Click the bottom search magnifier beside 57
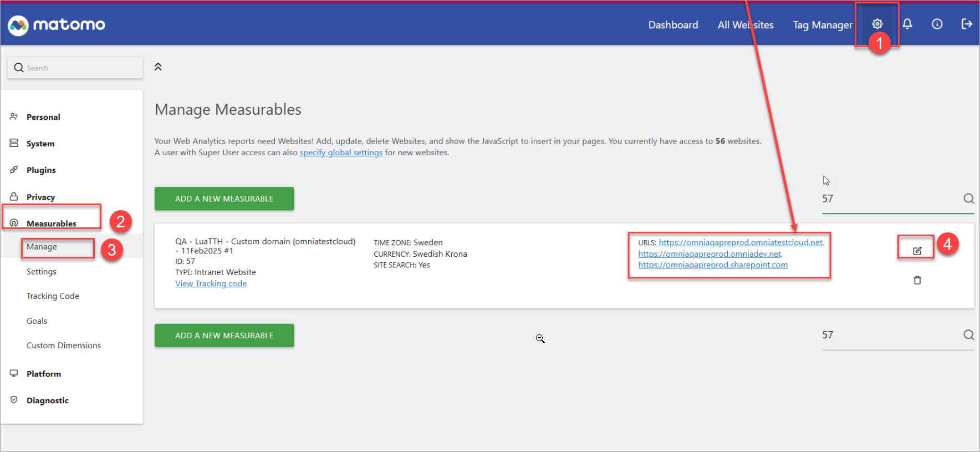The width and height of the screenshot is (980, 452). click(968, 335)
